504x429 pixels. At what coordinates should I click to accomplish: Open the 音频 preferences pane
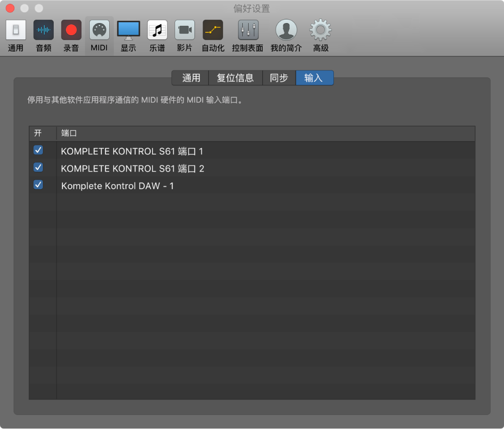43,35
